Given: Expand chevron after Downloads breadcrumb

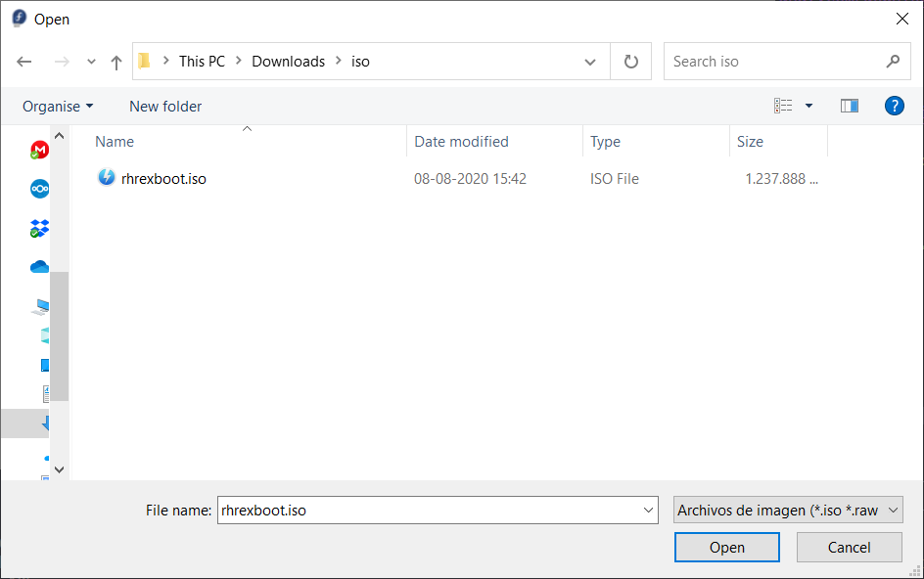Looking at the screenshot, I should pyautogui.click(x=339, y=61).
